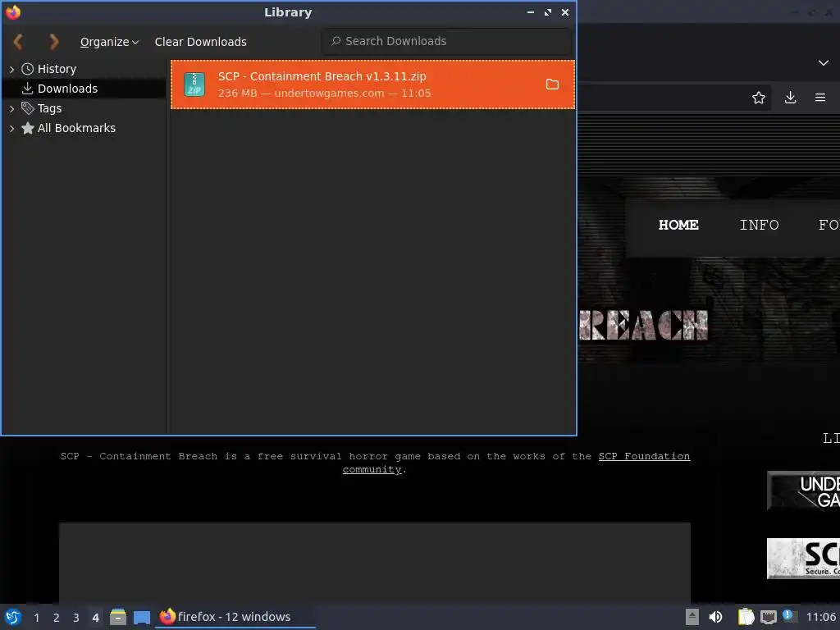Click the zip file icon of the download
The width and height of the screenshot is (840, 630).
pos(194,84)
